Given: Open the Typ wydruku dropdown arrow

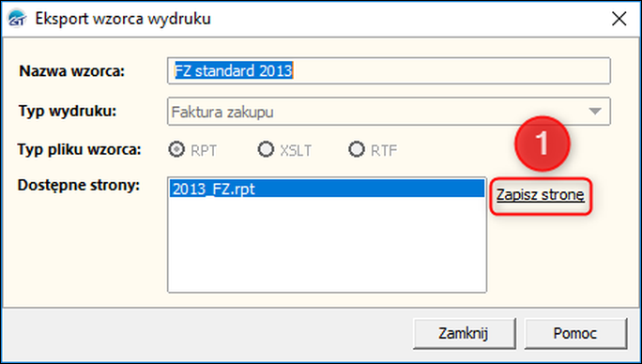Looking at the screenshot, I should pyautogui.click(x=594, y=112).
